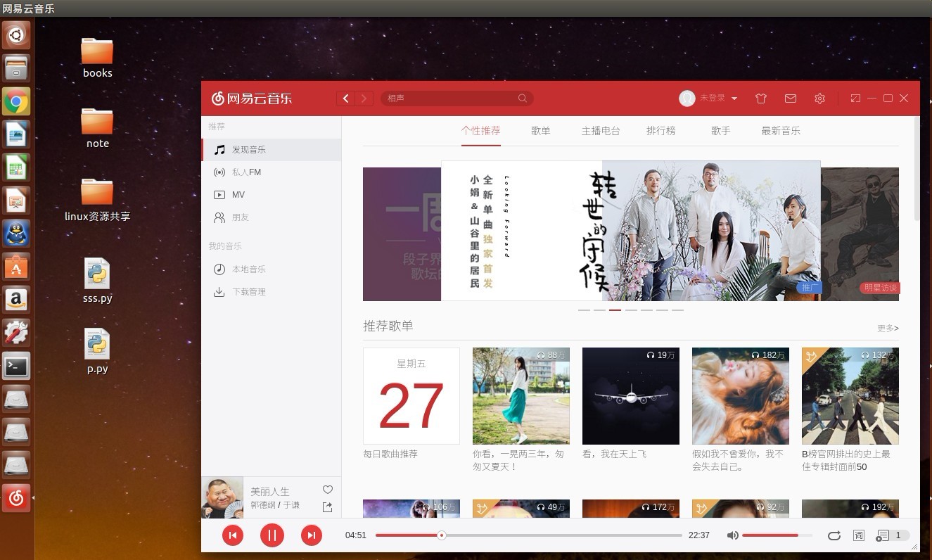Open the 每日歌曲推荐 calendar card

pyautogui.click(x=411, y=396)
